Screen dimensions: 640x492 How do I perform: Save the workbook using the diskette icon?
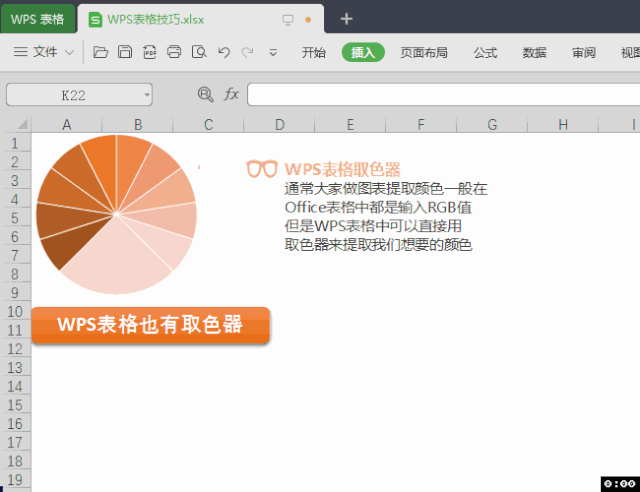(x=125, y=52)
